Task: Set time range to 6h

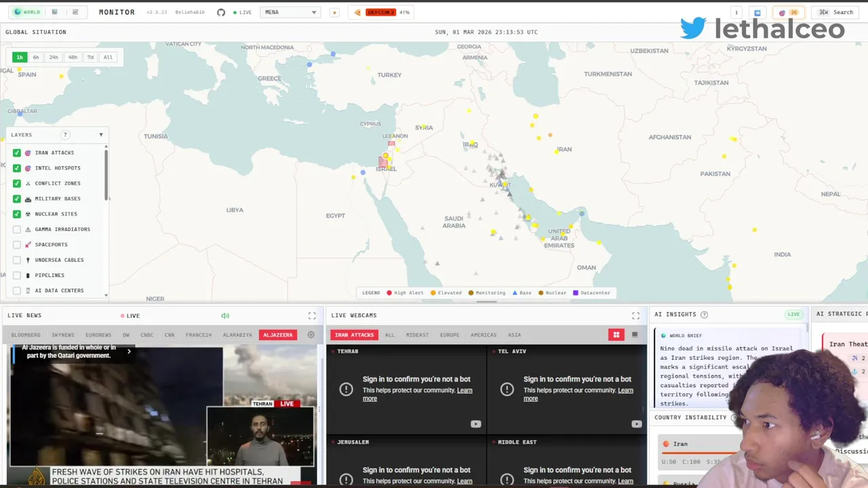Action: coord(36,58)
